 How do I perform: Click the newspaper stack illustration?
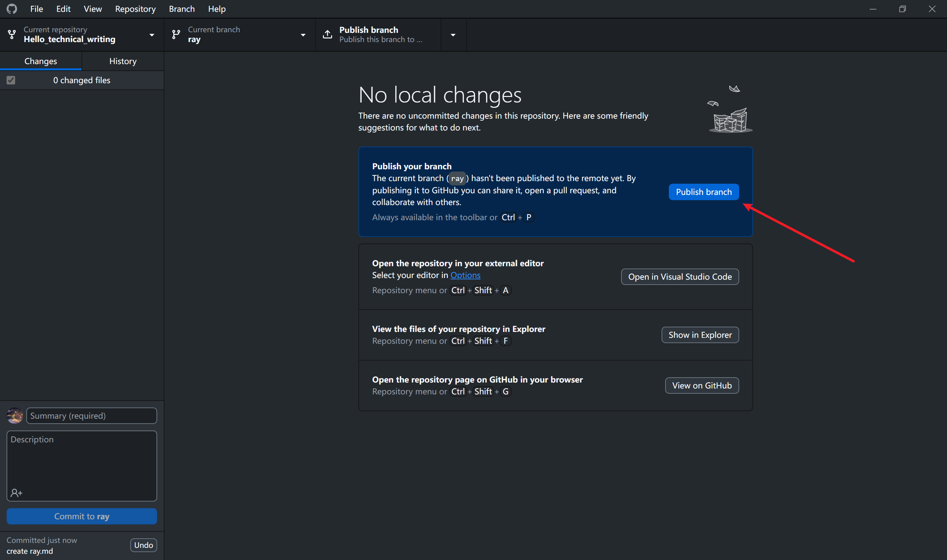tap(730, 120)
